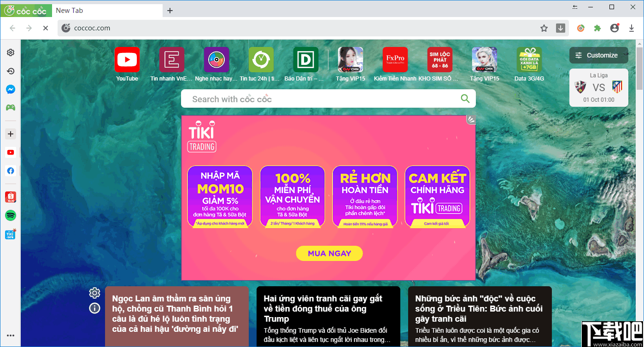Open Tiki from the sidebar
This screenshot has height=347, width=644.
11,234
